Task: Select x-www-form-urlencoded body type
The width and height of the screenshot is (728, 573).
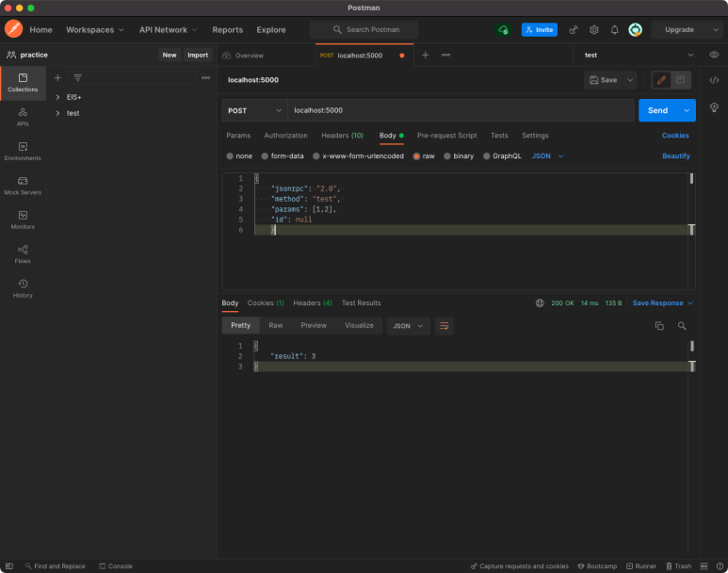Action: tap(316, 156)
